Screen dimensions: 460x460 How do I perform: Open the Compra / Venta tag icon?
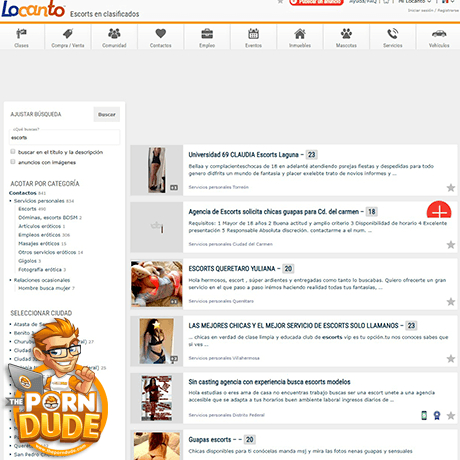68,34
